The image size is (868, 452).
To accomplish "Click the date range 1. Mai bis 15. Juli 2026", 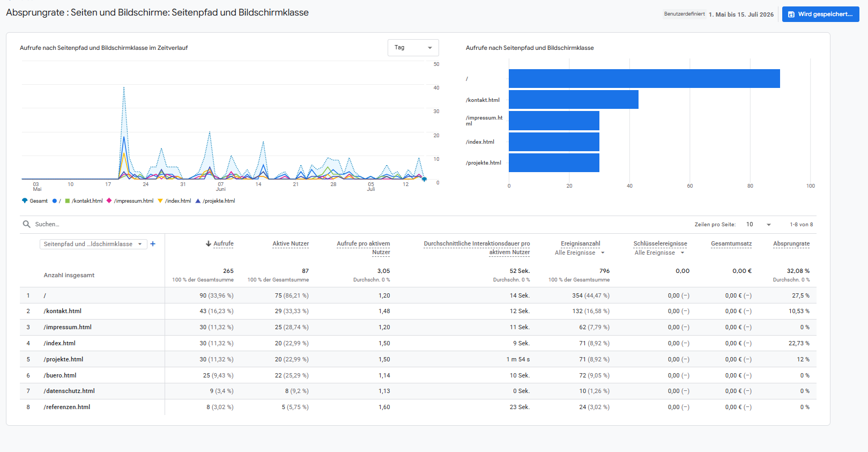I will (x=741, y=14).
